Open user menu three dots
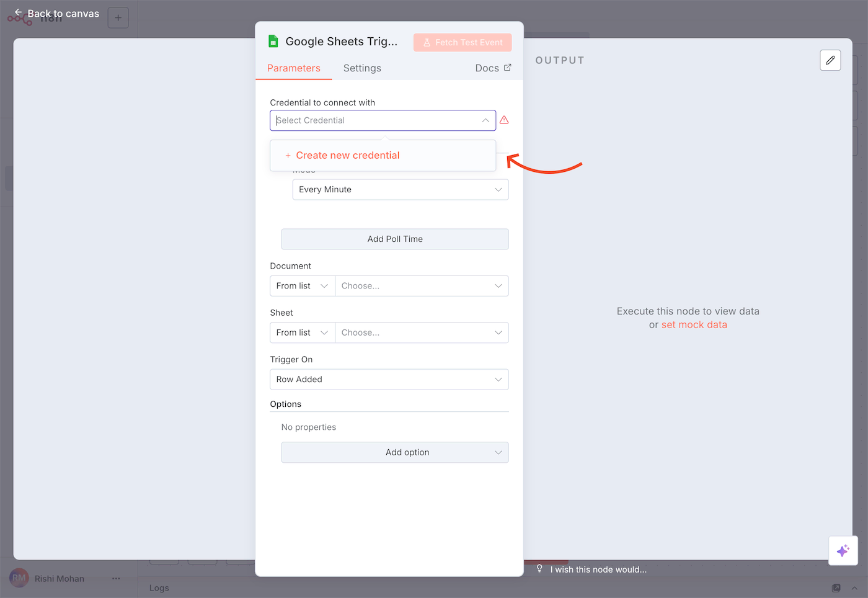The height and width of the screenshot is (598, 868). [x=116, y=578]
